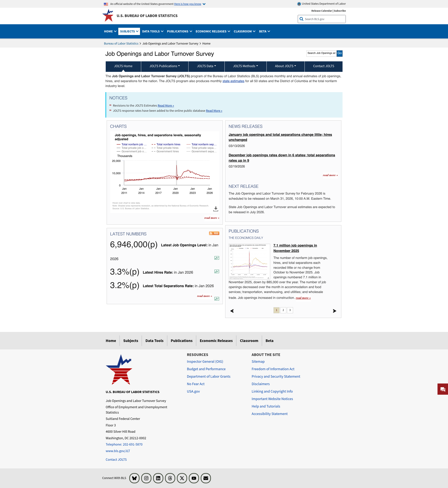Expand the HOME dropdown menu

click(x=110, y=31)
